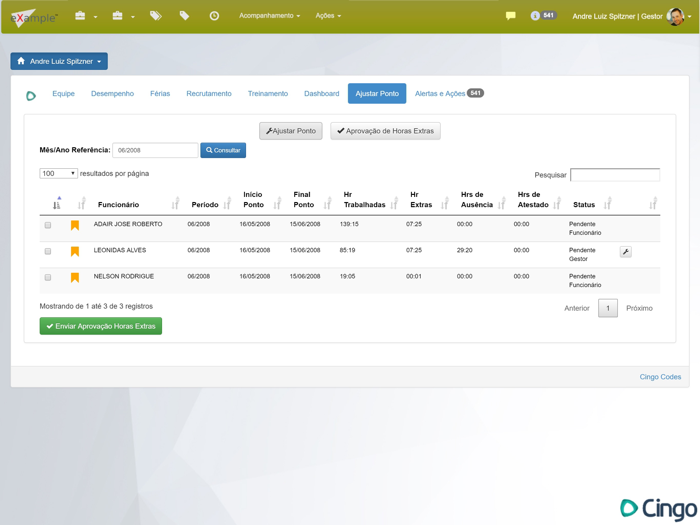Sort table by Hr Extras column
Viewport: 700px width, 525px height.
445,203
